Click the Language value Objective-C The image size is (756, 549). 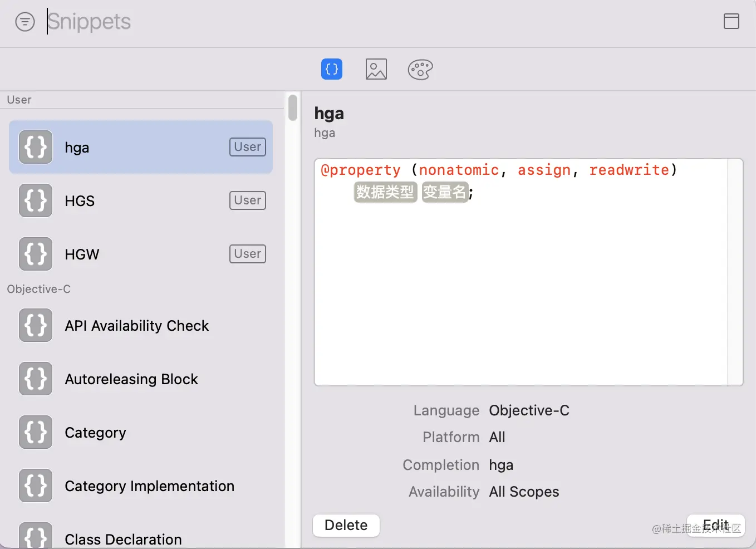tap(529, 410)
